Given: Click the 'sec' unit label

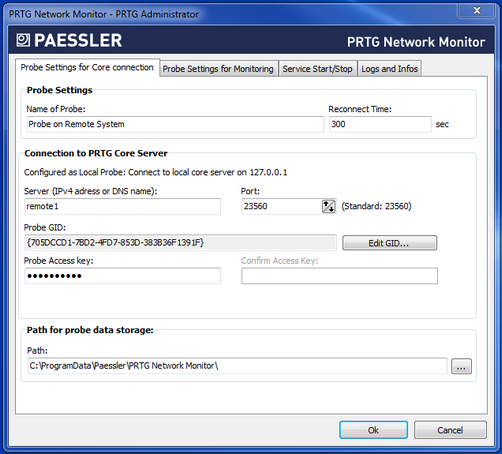Looking at the screenshot, I should [x=442, y=124].
